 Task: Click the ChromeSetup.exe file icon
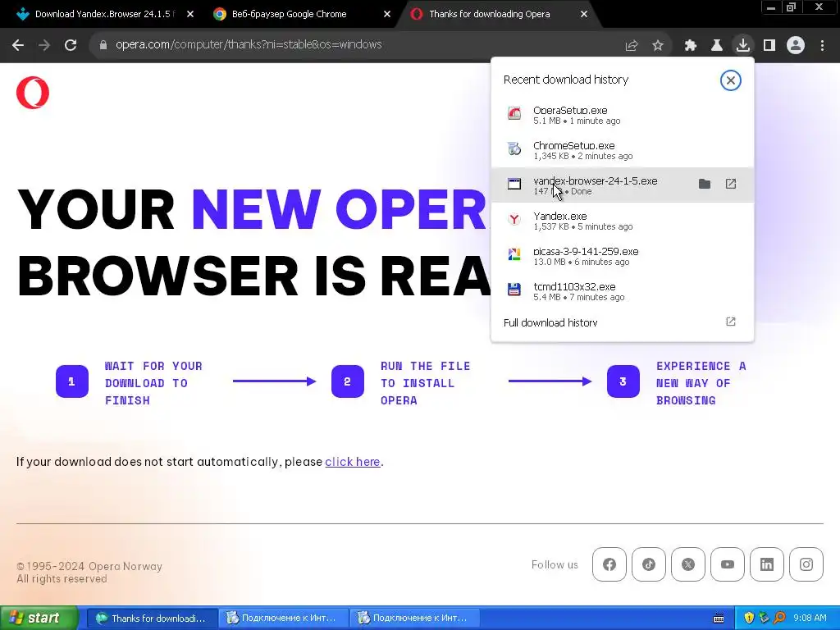point(514,148)
